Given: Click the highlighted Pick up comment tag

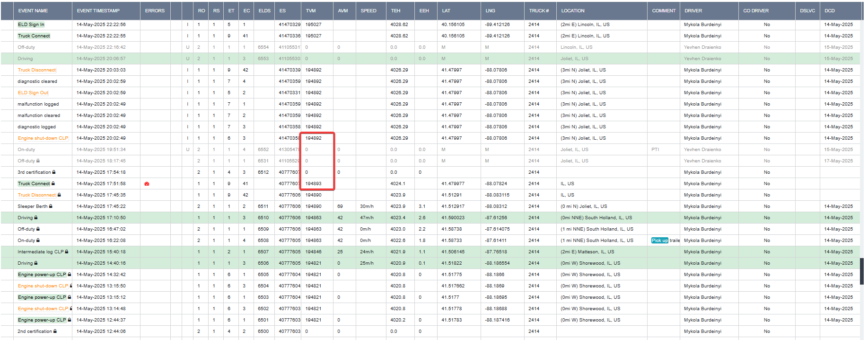Looking at the screenshot, I should click(660, 241).
